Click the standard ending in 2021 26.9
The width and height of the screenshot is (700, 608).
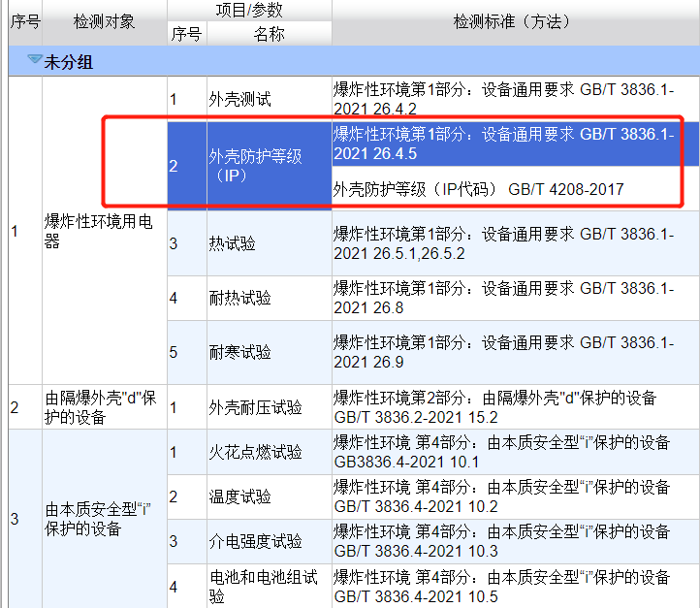click(x=516, y=353)
